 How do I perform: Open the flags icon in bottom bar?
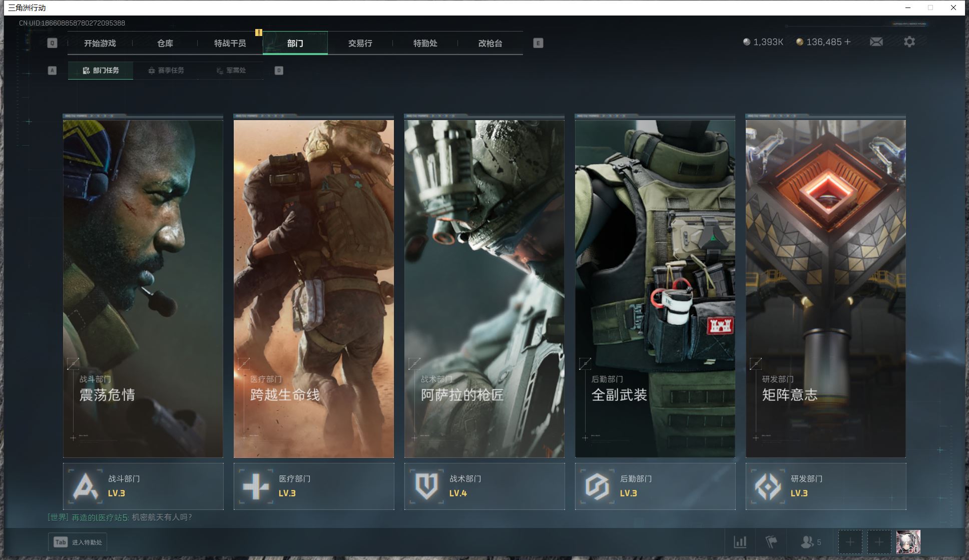point(771,541)
